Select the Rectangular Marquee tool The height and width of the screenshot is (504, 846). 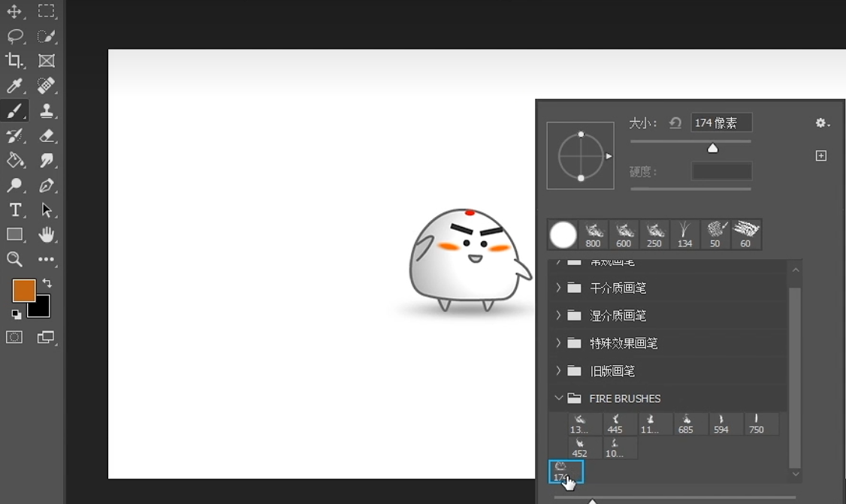(46, 11)
